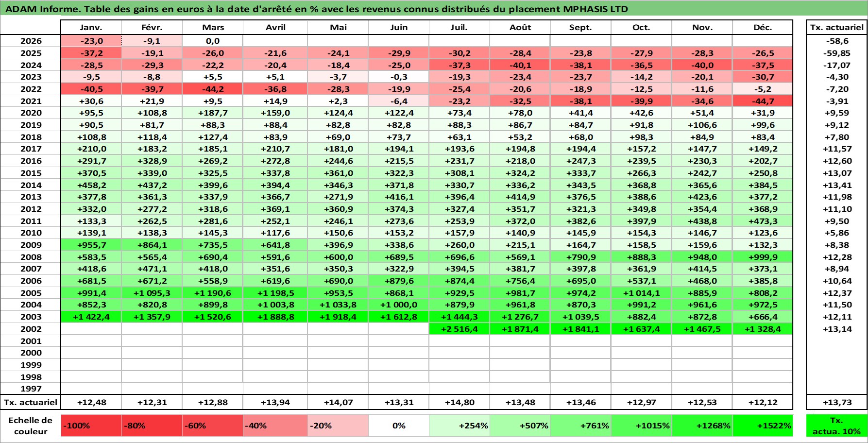
Task: Click the +416,1 cell in June 2013
Action: [399, 197]
